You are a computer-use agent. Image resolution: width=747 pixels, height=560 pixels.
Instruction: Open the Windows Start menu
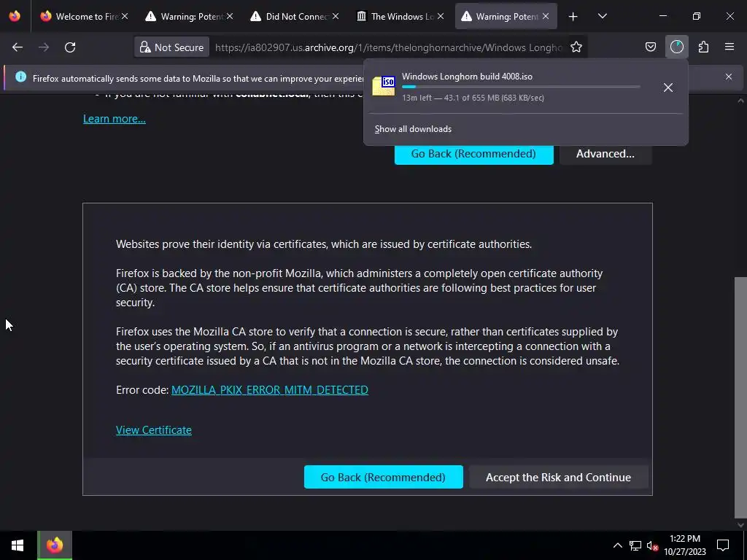[x=18, y=545]
